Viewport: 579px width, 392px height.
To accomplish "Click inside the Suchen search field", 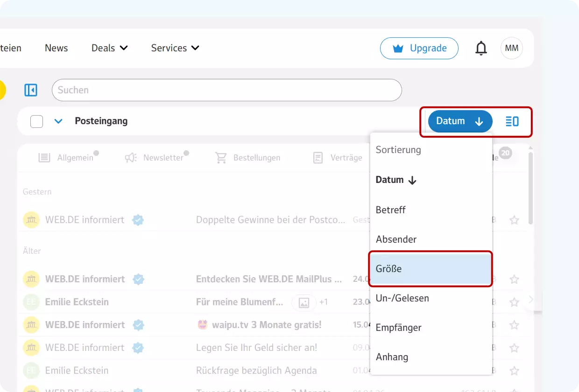I will 187,90.
